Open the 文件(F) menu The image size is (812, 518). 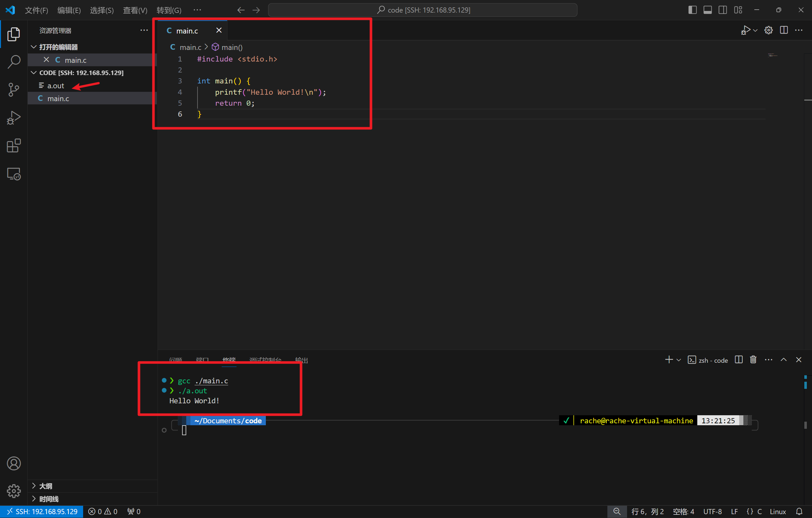pyautogui.click(x=36, y=10)
